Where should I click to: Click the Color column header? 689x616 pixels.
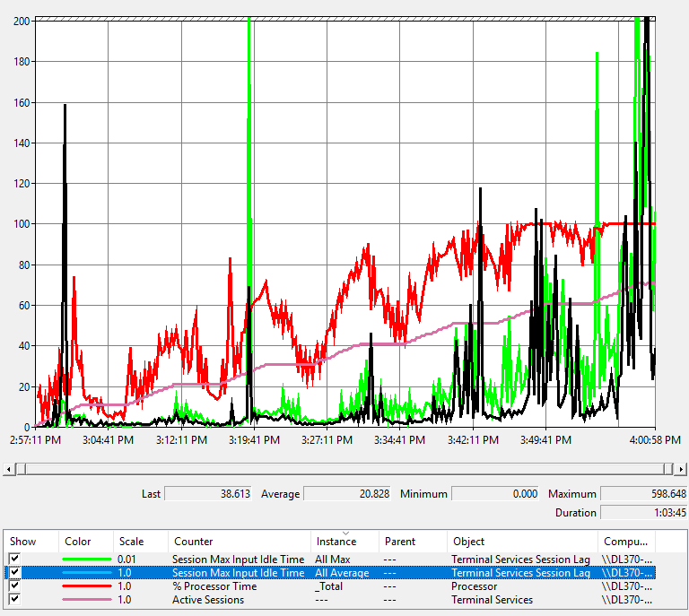[x=78, y=542]
